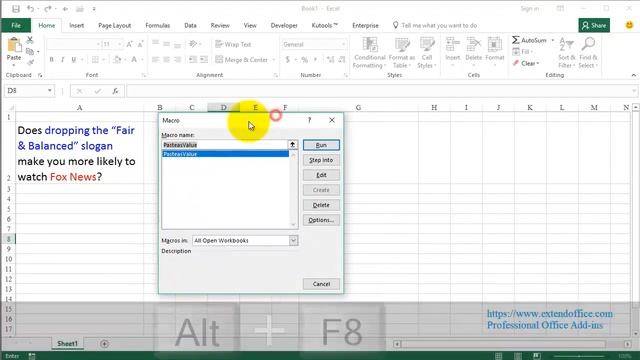
Task: Click the Cut scissors icon
Action: point(30,40)
